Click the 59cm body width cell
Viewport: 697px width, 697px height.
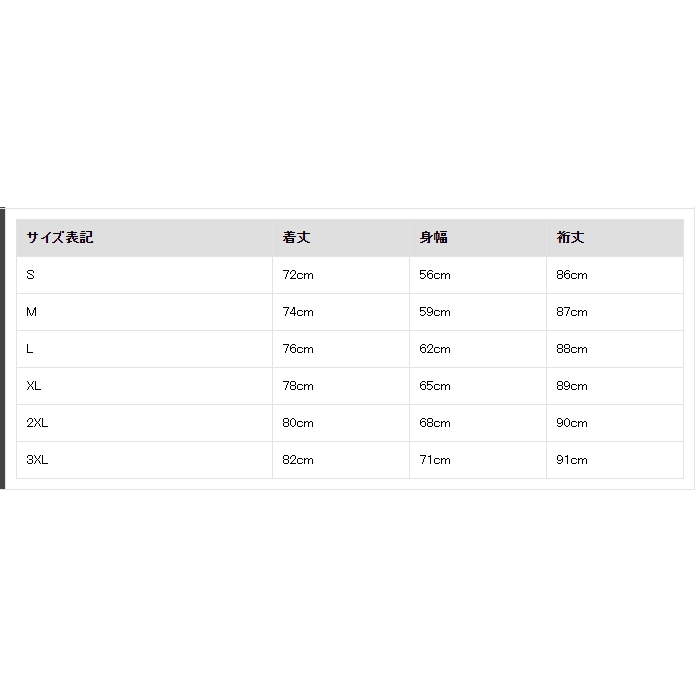coord(435,312)
